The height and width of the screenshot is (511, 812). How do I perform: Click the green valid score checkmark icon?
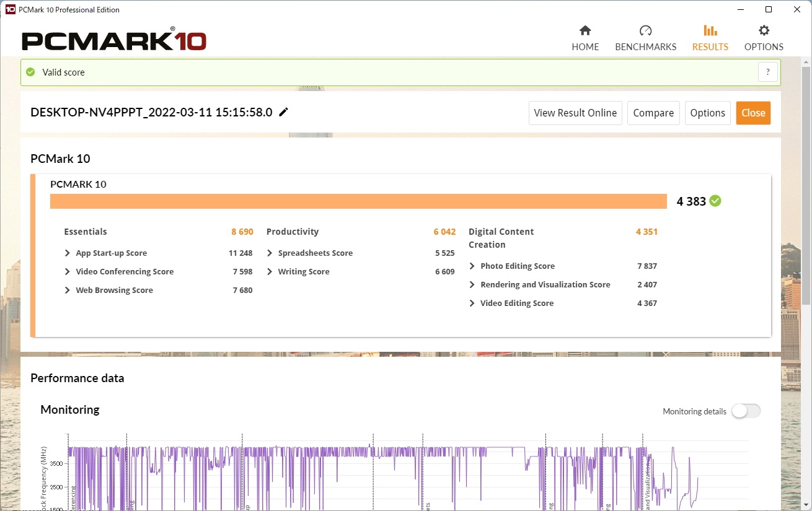(30, 72)
